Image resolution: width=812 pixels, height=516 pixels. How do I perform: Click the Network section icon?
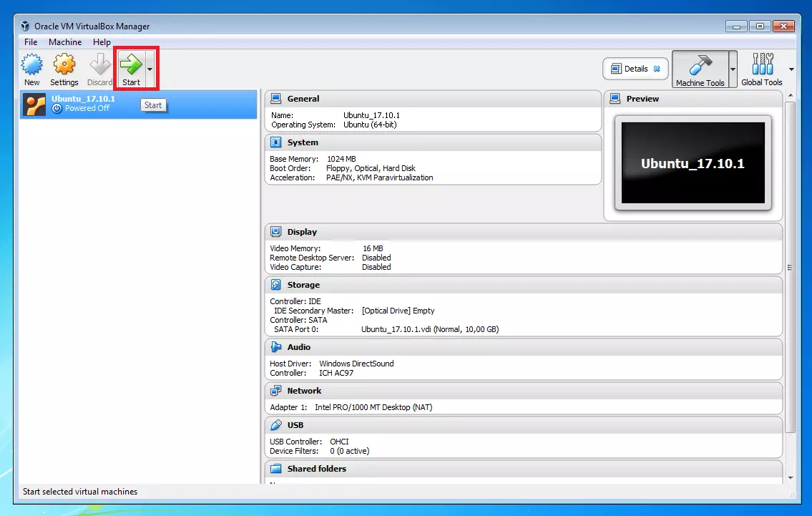coord(276,391)
